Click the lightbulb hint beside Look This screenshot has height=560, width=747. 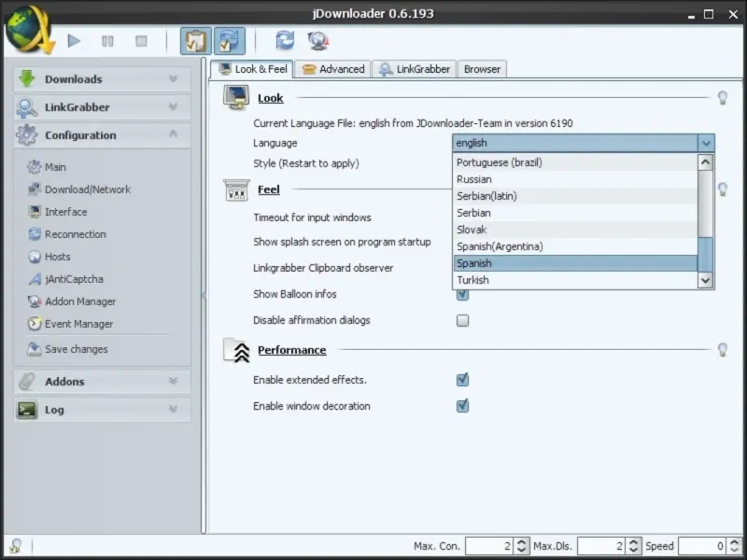[723, 98]
